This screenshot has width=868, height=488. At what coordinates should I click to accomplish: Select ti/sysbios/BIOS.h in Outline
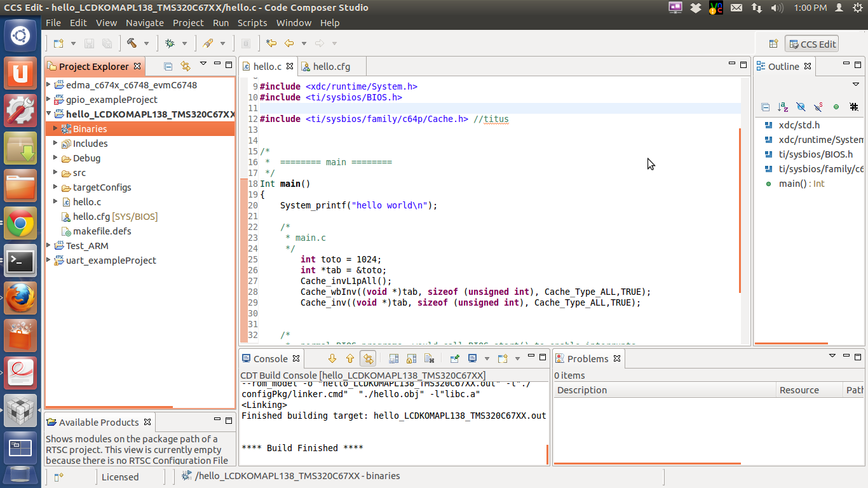815,154
